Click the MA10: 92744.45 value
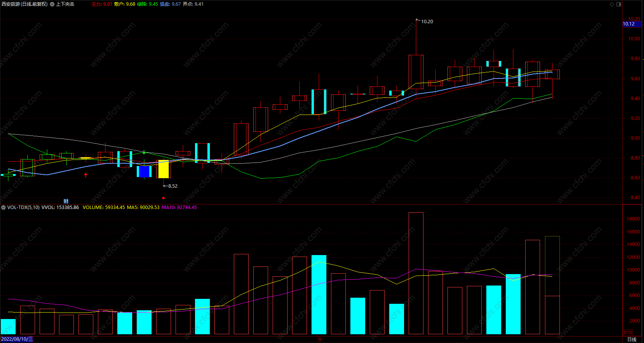Screen dimensions: 644x343 coord(179,207)
